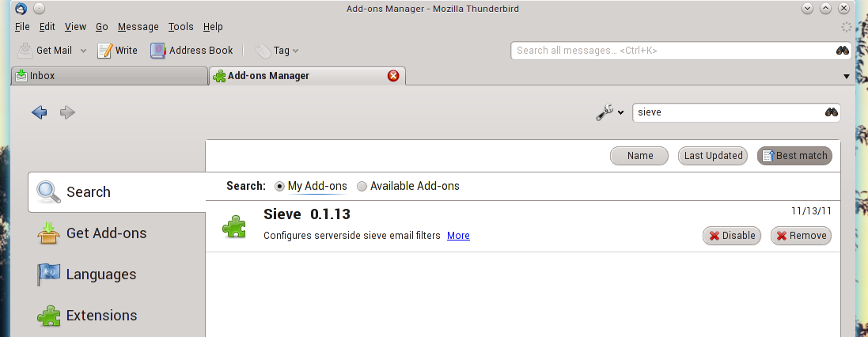Image resolution: width=868 pixels, height=337 pixels.
Task: Disable the Sieve add-on
Action: pyautogui.click(x=731, y=236)
